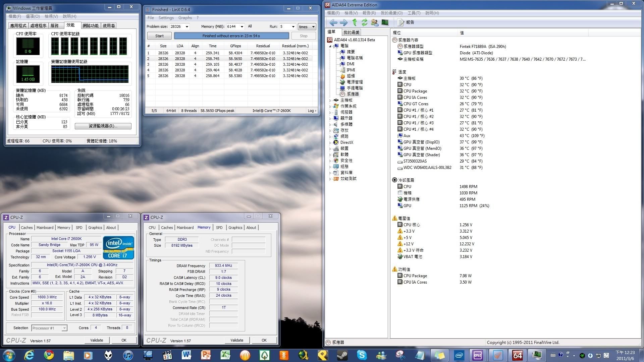Click the DRAM Frequency 933.4 MHz field
The image size is (644, 362).
point(223,265)
